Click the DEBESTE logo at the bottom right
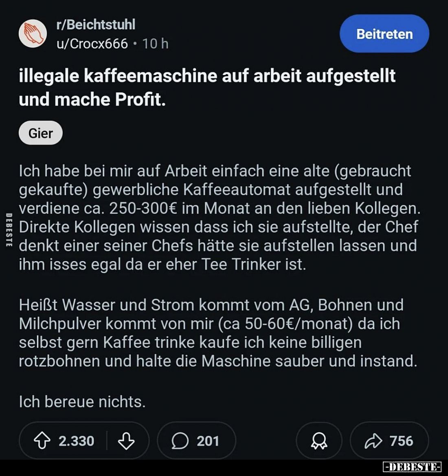This screenshot has width=448, height=476. 412,467
